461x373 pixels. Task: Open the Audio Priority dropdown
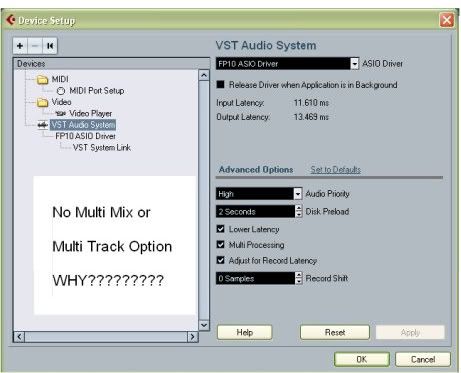tap(298, 194)
